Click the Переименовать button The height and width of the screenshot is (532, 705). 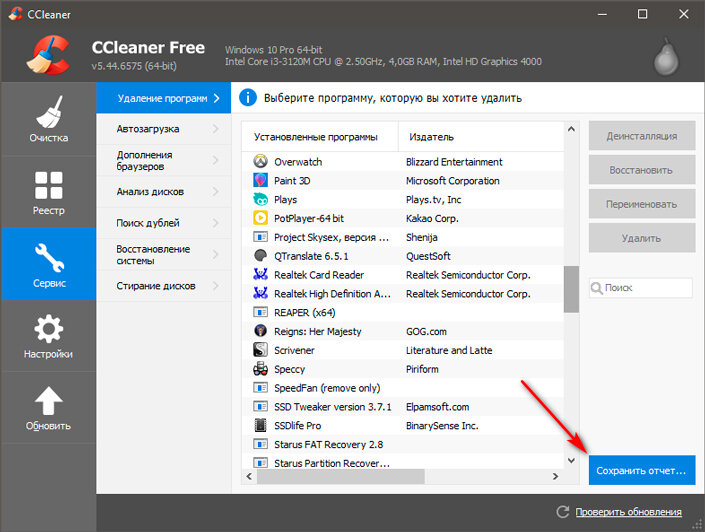pyautogui.click(x=642, y=204)
